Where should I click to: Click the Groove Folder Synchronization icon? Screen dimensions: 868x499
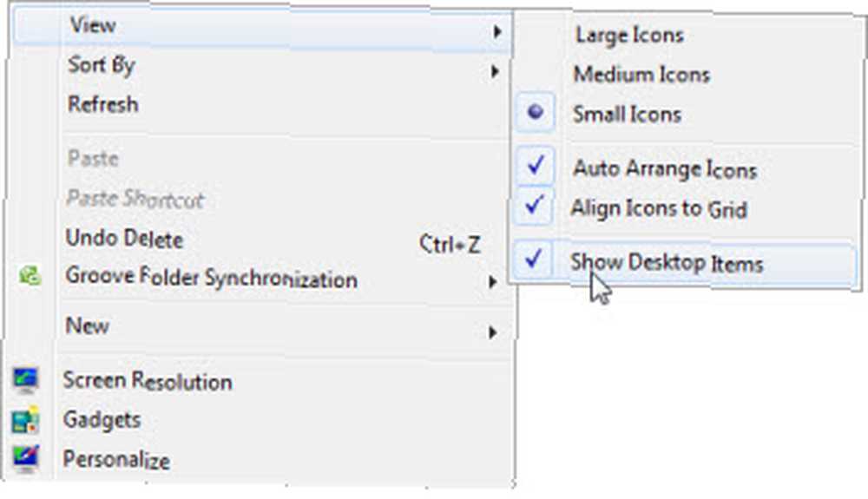click(30, 275)
